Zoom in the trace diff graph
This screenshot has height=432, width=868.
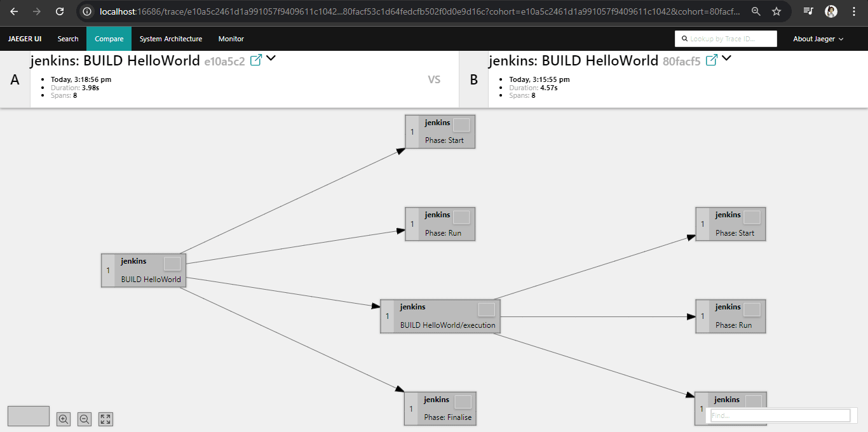coord(64,419)
